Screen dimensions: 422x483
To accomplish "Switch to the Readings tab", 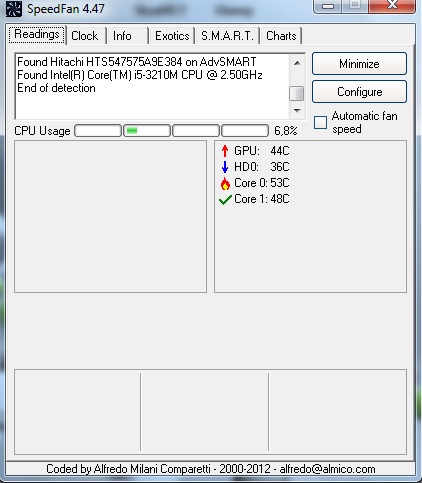I will pos(37,34).
